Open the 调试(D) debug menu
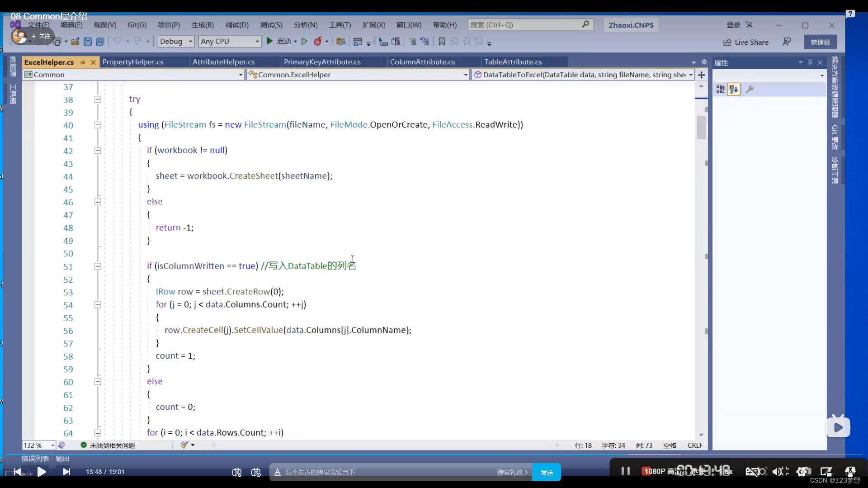This screenshot has height=488, width=868. (237, 25)
